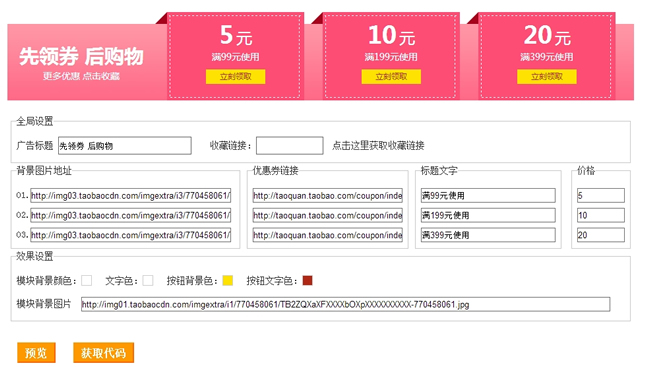Edit second 优惠券链接 coupon URL field
Screen dimensions: 650x367
(x=327, y=215)
